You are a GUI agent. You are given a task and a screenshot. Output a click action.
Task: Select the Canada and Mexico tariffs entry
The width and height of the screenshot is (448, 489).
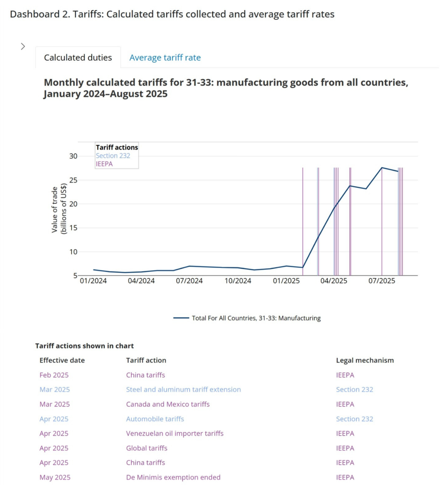(x=168, y=404)
